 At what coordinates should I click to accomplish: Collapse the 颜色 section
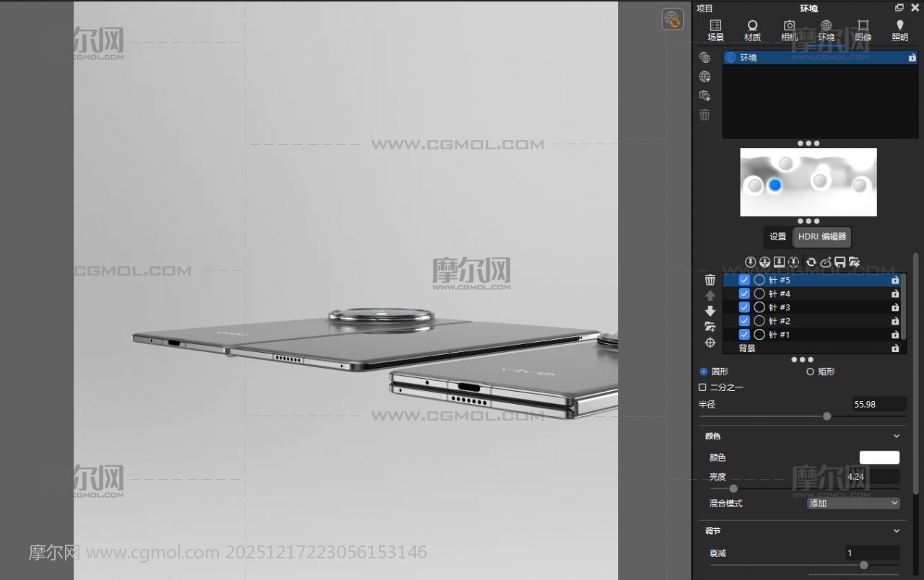point(897,436)
